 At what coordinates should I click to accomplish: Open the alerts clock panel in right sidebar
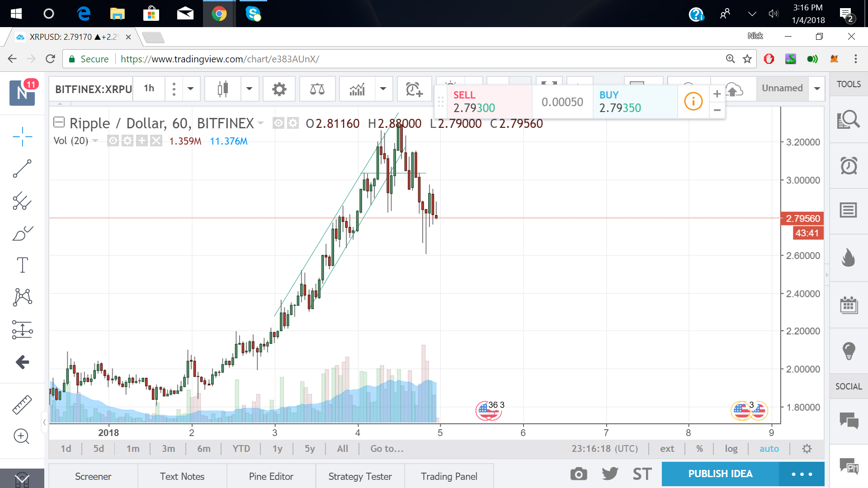849,166
